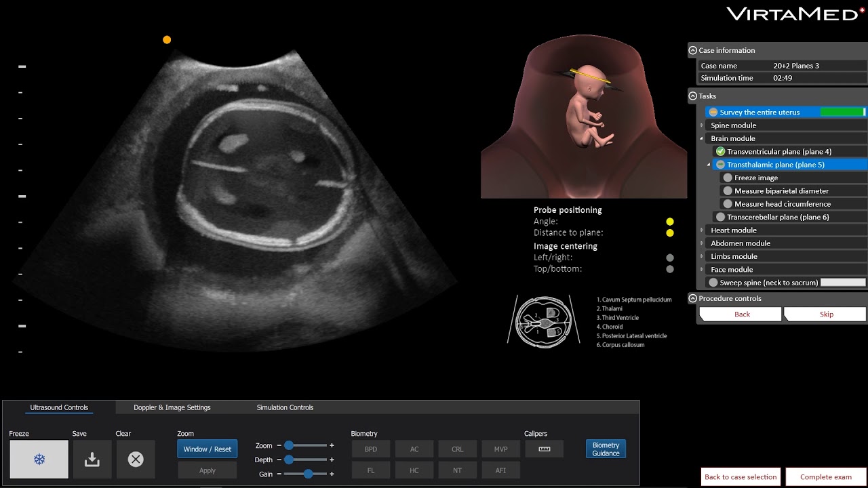Click the Complete exam button
Image resolution: width=868 pixels, height=488 pixels.
825,476
